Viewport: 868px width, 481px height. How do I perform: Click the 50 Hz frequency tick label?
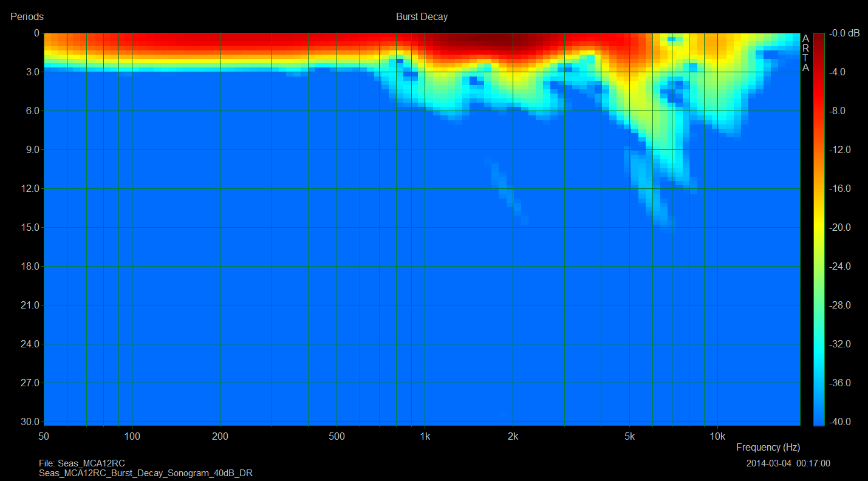pyautogui.click(x=44, y=436)
